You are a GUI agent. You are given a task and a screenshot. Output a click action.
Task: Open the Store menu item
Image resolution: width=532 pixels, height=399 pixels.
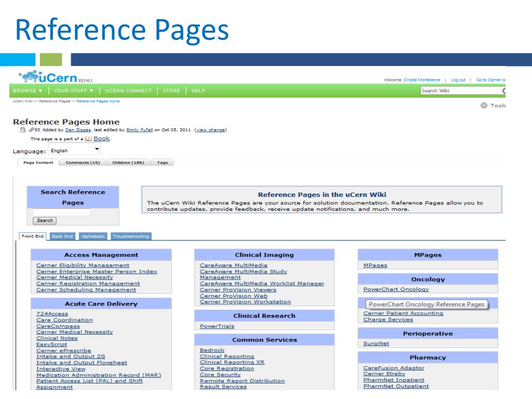tap(171, 90)
